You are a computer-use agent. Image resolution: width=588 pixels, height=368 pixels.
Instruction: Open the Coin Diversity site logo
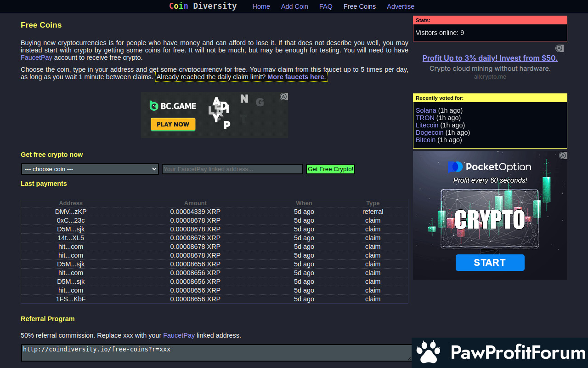203,6
